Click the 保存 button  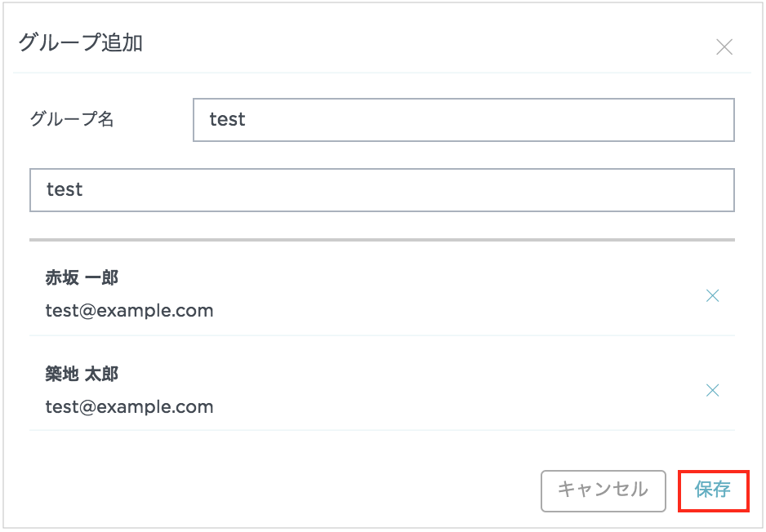coord(713,490)
